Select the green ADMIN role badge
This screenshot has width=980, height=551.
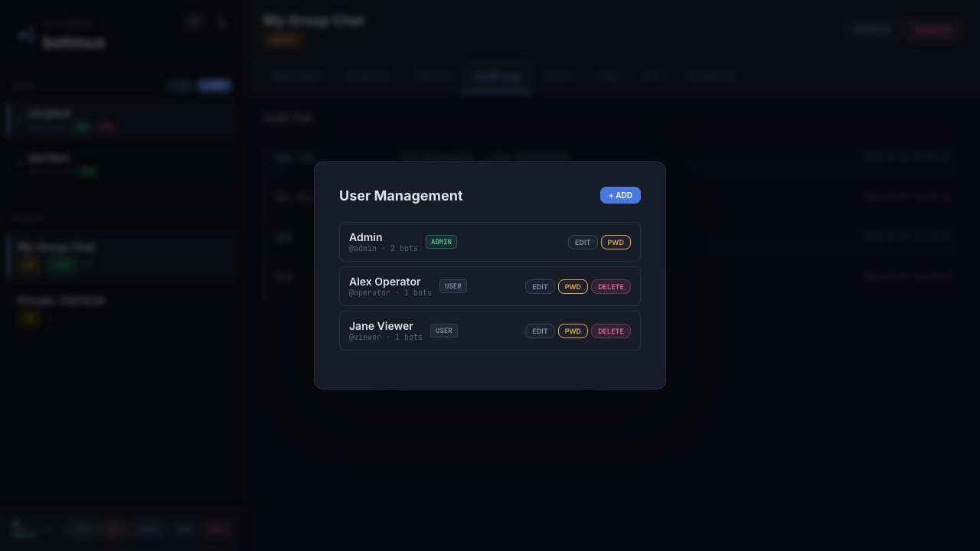click(x=441, y=242)
